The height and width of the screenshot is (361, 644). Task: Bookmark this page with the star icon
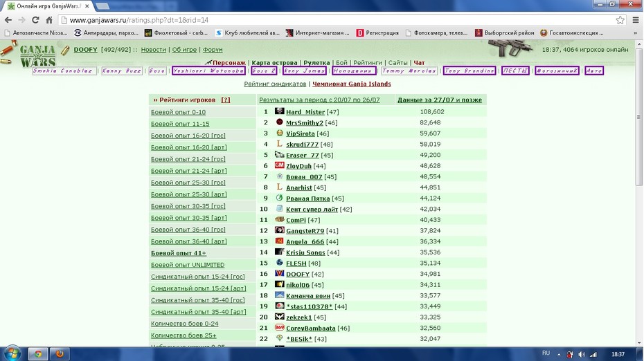620,20
